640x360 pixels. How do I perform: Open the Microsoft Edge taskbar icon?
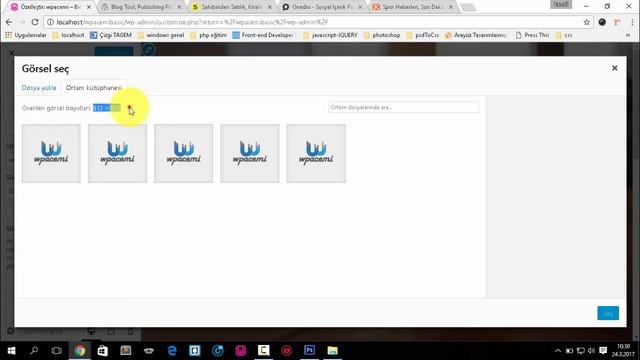pos(172,350)
